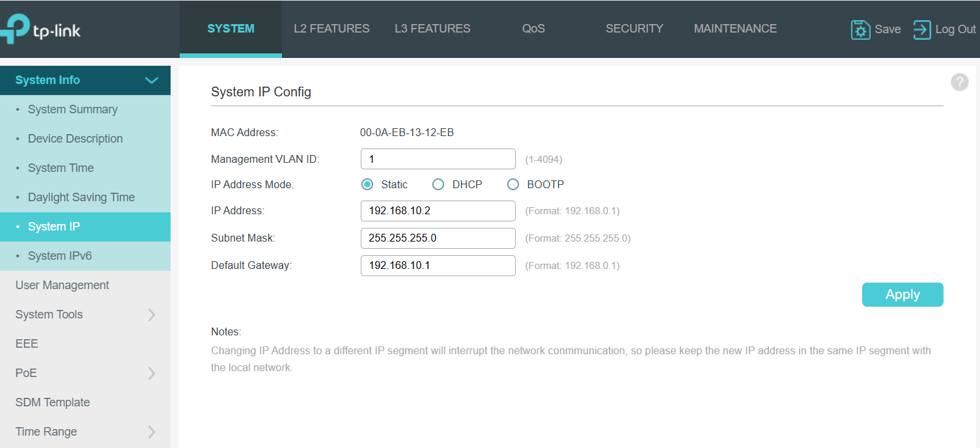
Task: Click the Save gear icon
Action: 860,29
